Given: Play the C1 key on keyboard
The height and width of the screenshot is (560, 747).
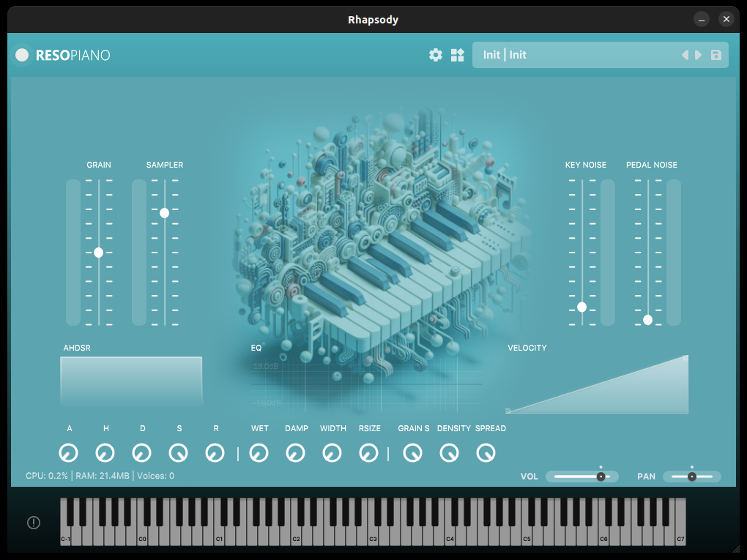Looking at the screenshot, I should point(219,537).
